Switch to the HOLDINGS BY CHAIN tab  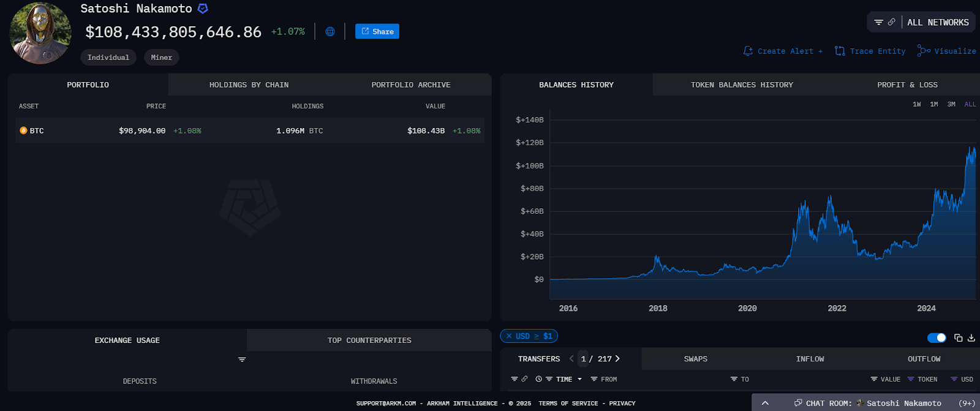click(x=249, y=85)
